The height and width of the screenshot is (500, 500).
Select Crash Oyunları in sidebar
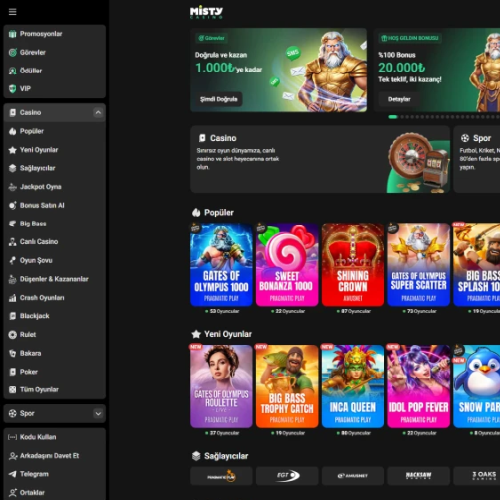click(55, 298)
